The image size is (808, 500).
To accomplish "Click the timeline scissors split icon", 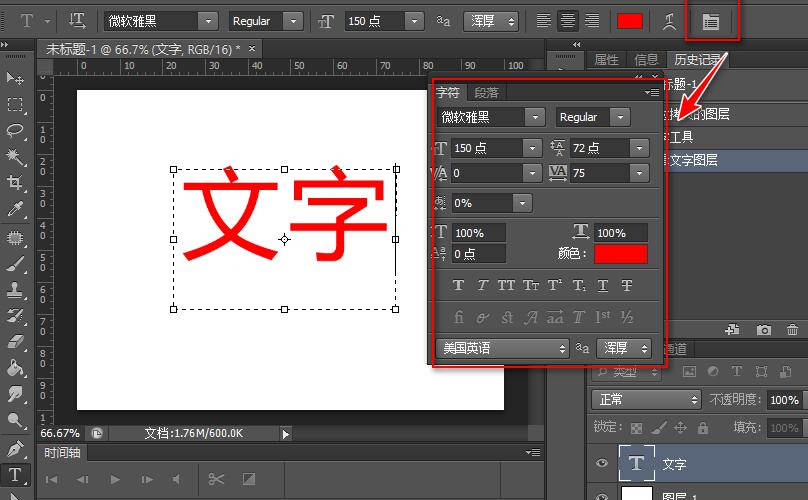I will click(x=216, y=479).
